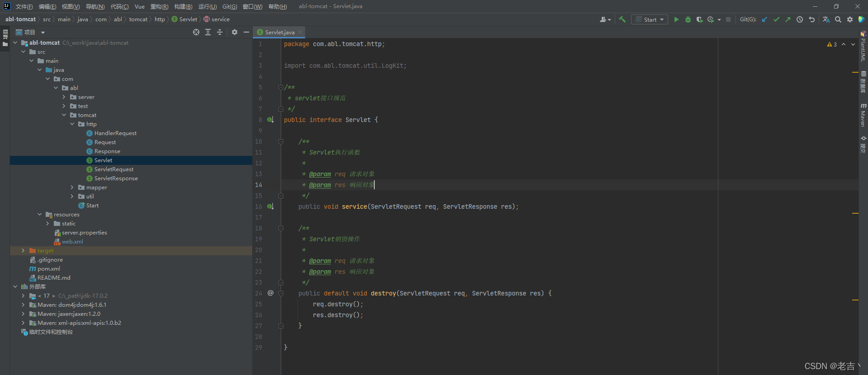Commit changes with Git checkmark

776,19
